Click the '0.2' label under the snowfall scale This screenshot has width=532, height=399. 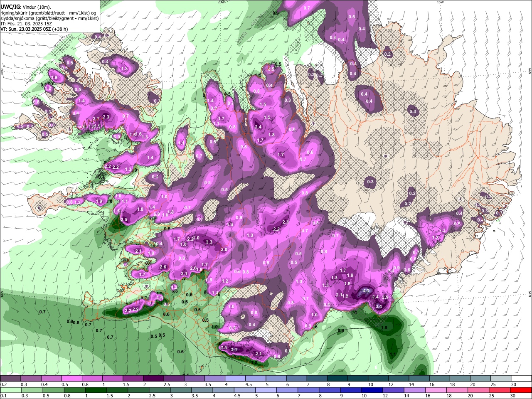click(x=3, y=384)
